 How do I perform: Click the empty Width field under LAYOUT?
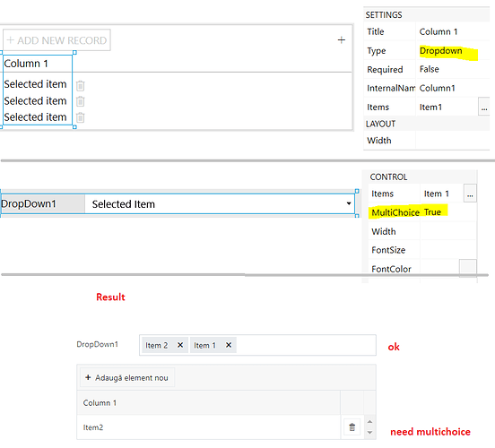coord(452,141)
